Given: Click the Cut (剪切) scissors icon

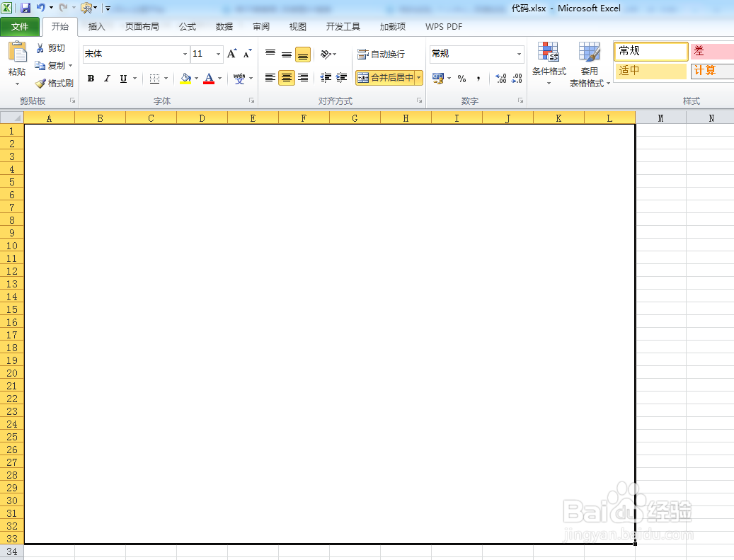Looking at the screenshot, I should [x=40, y=47].
